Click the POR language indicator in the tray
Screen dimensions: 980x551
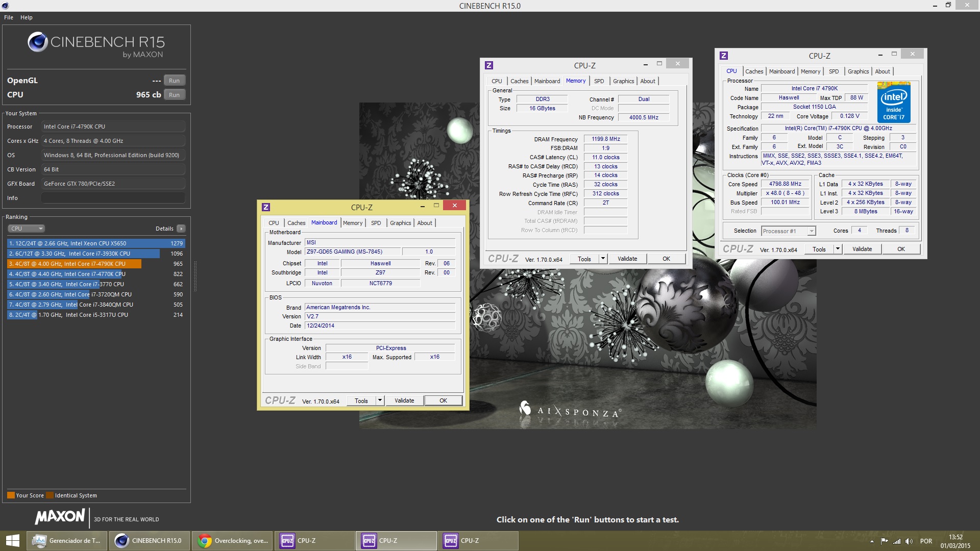click(926, 541)
